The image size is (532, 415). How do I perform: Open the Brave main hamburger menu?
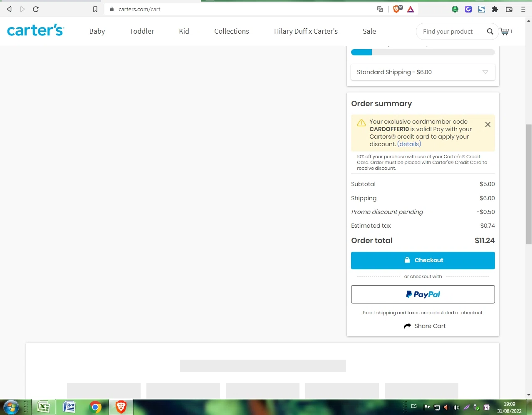523,9
